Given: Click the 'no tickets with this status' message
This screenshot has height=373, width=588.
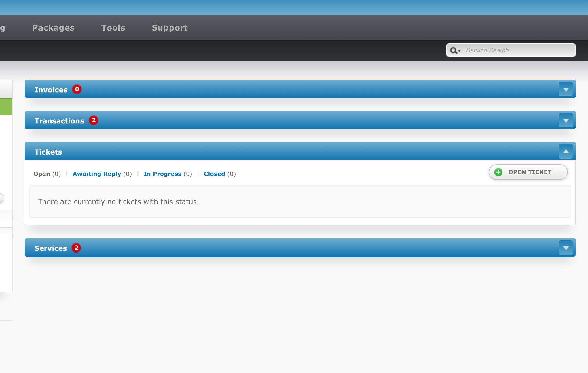Looking at the screenshot, I should pos(118,201).
